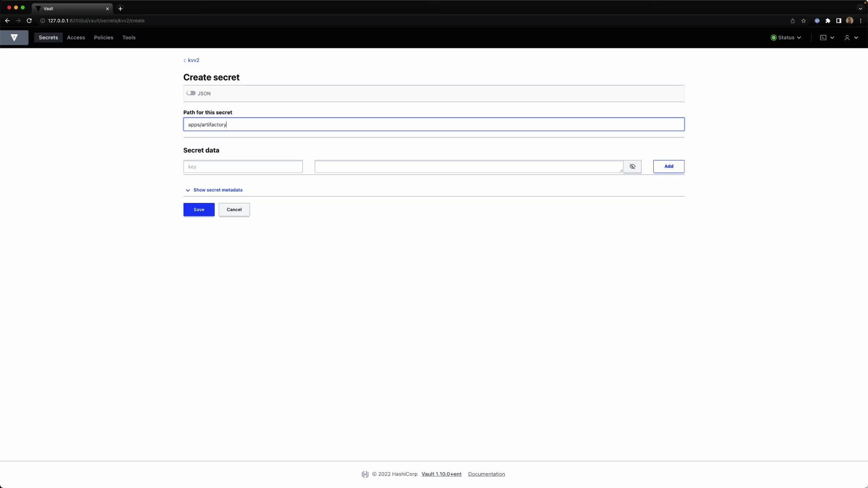View site information icon in address bar
Viewport: 868px width, 488px height.
pyautogui.click(x=42, y=21)
